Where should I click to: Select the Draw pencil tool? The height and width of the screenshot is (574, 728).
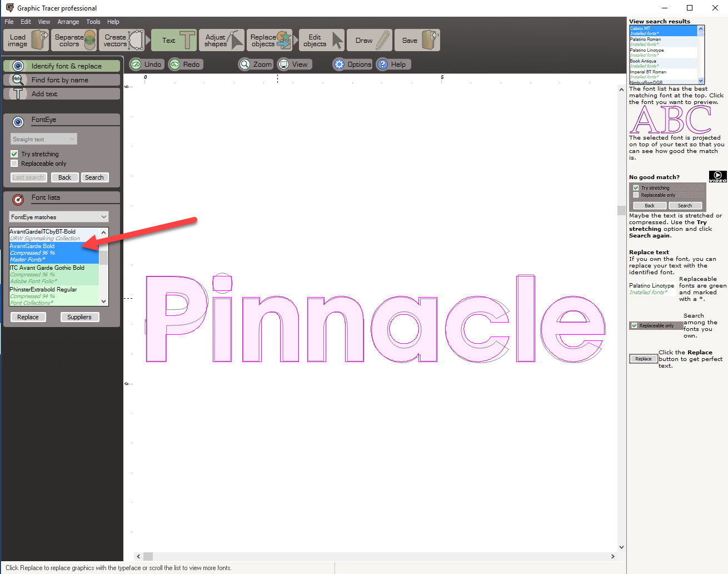[x=370, y=40]
